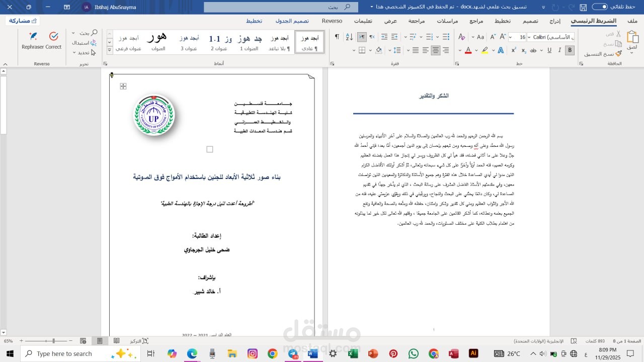
Task: Click the multilevel list icon
Action: coord(413,37)
